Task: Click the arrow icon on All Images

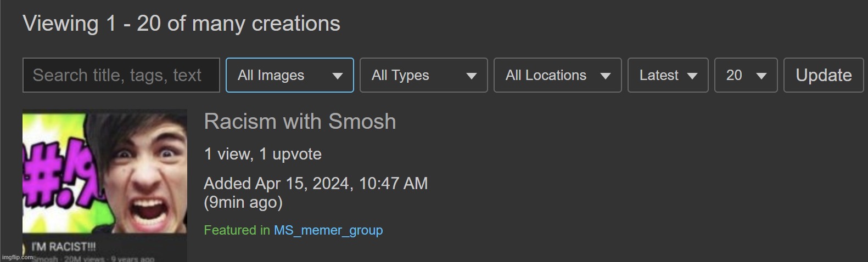Action: [x=338, y=76]
